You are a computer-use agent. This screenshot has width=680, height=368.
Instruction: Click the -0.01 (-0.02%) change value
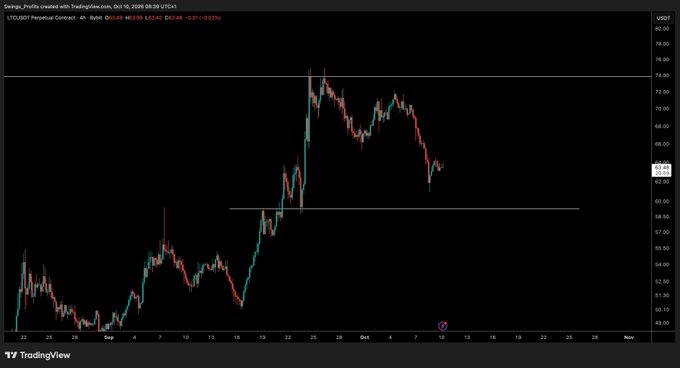coord(203,18)
